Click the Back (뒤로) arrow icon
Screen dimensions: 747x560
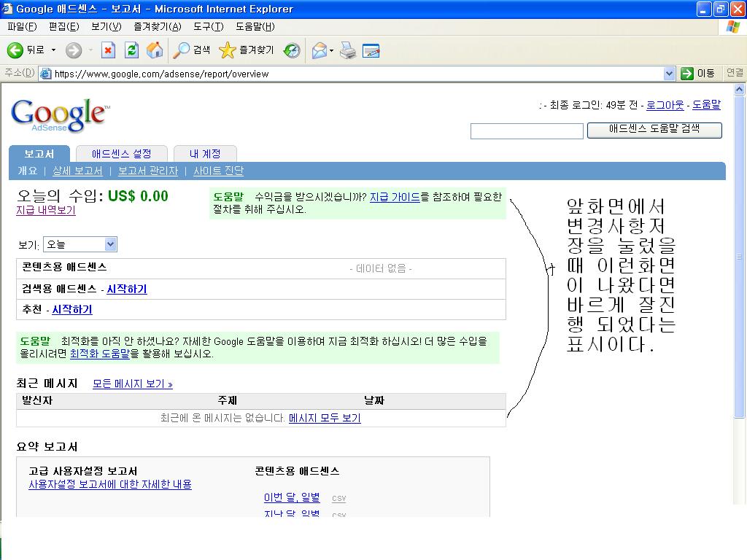(15, 50)
